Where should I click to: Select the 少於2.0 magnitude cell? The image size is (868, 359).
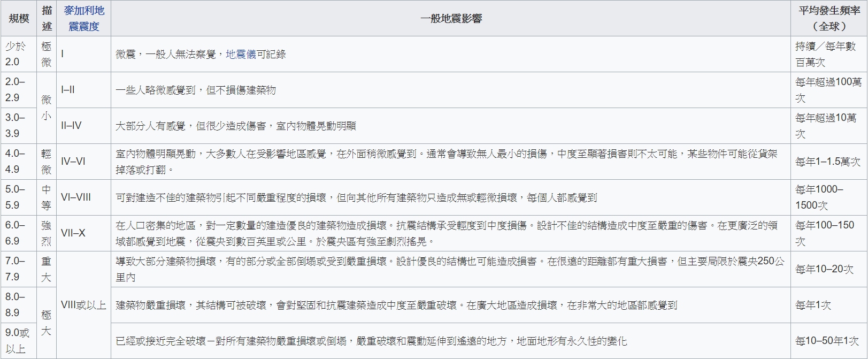point(19,54)
